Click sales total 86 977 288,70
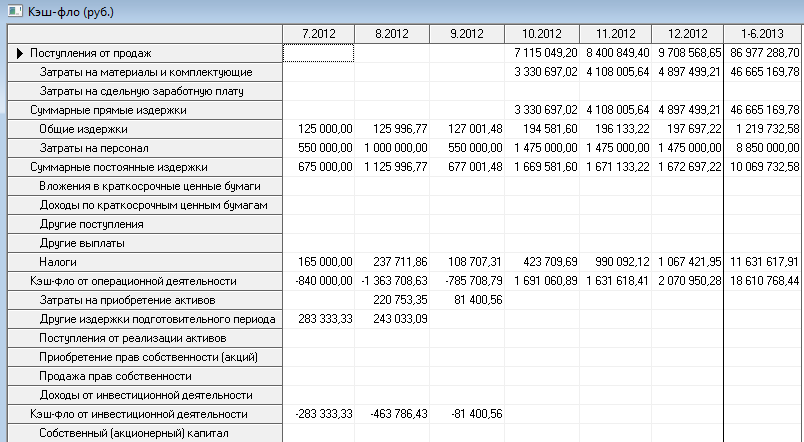804x442 pixels. [x=765, y=53]
